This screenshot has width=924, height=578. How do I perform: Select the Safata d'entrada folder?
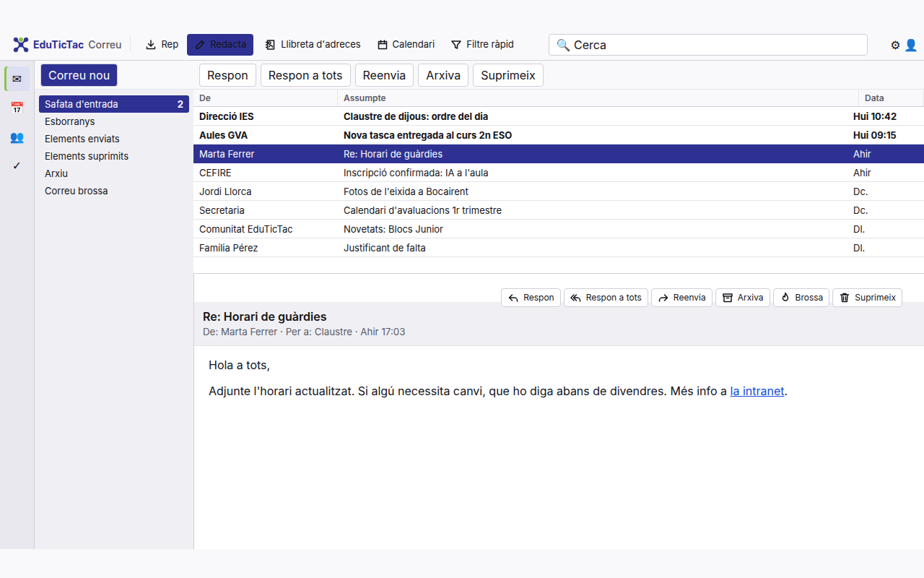coord(114,104)
